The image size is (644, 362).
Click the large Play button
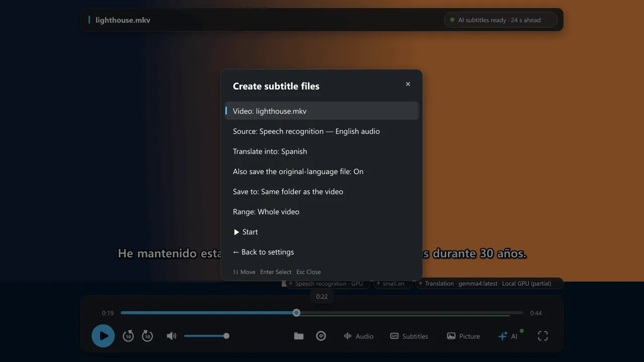tap(103, 336)
